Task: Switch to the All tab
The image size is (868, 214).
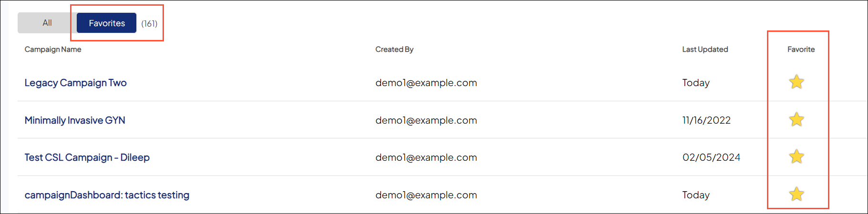Action: (47, 23)
